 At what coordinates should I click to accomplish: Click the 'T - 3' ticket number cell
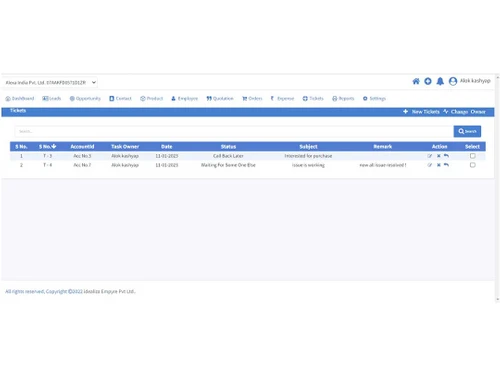coord(48,156)
